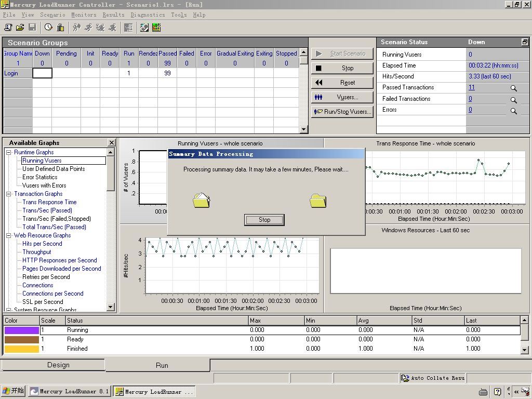Viewport: 532px width, 399px height.
Task: Click the tray help question mark icon
Action: click(x=497, y=392)
